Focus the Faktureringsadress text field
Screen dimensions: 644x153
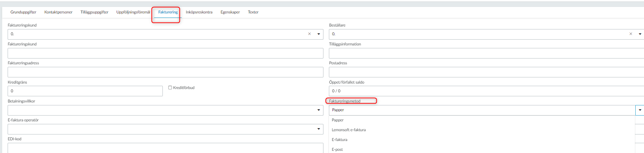[165, 72]
